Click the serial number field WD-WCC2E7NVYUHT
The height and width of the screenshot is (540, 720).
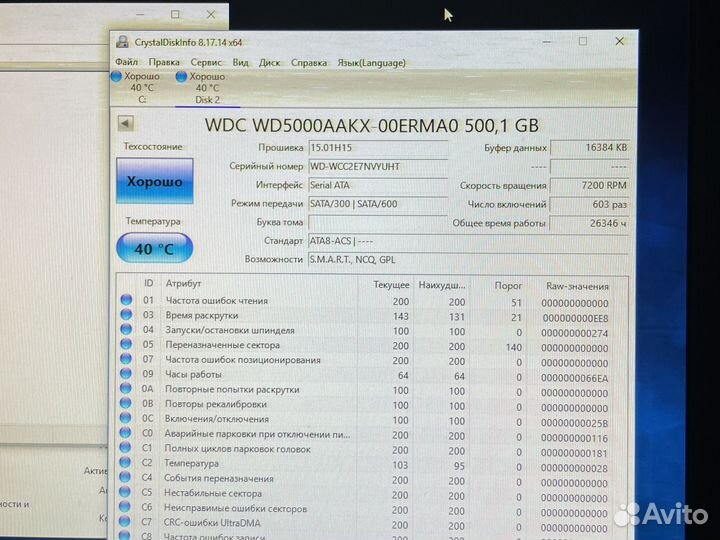click(378, 166)
